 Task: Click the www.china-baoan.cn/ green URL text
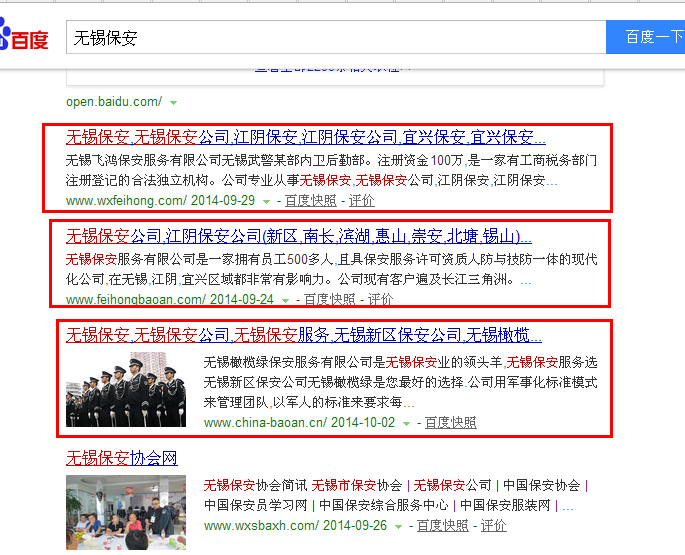pos(265,423)
